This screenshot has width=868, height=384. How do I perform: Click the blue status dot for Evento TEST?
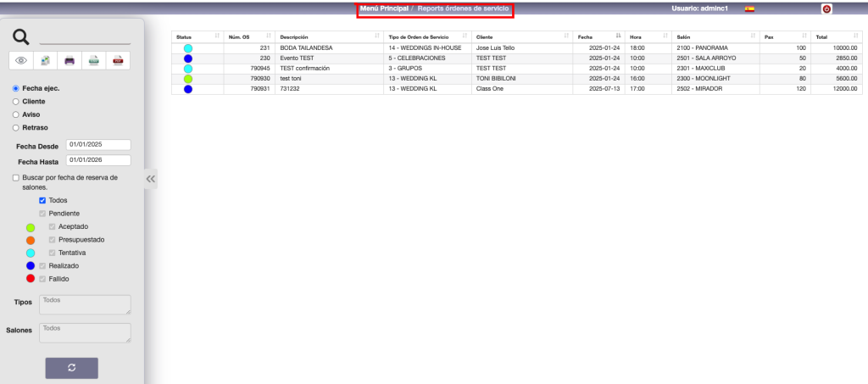coord(187,58)
